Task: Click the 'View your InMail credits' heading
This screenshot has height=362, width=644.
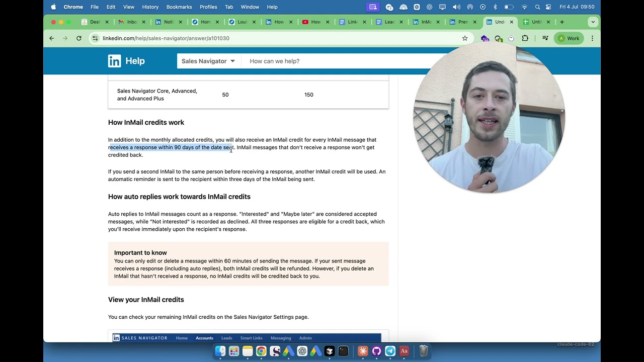Action: pyautogui.click(x=146, y=300)
